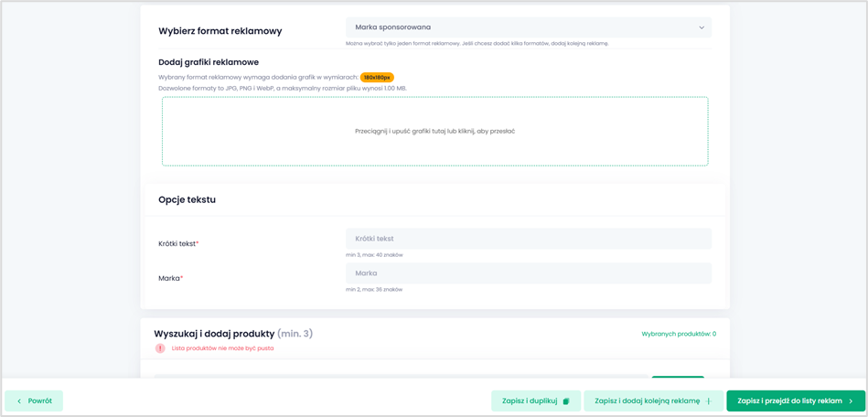This screenshot has height=417, width=868.
Task: Click the error message 'Lista produktów nie może być pusta'
Action: tap(222, 348)
